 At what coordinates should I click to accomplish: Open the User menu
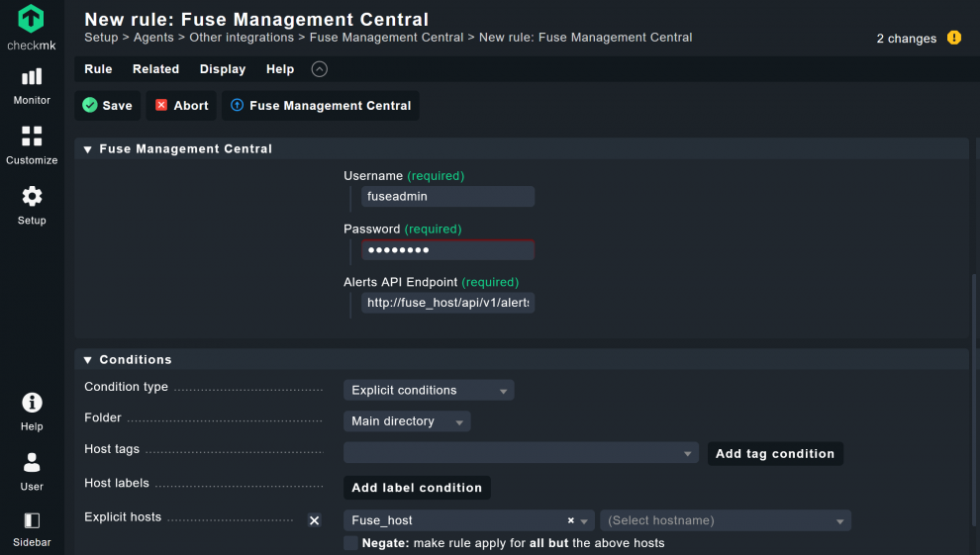[32, 472]
